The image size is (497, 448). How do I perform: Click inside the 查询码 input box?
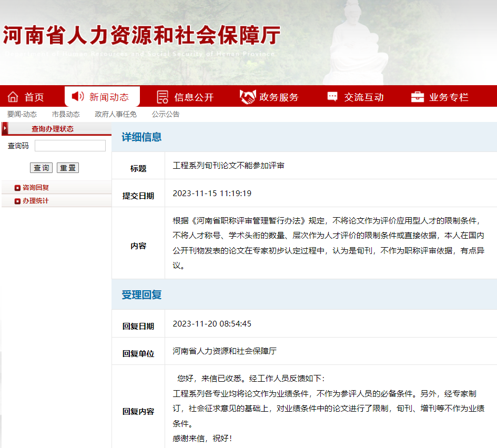click(x=69, y=146)
